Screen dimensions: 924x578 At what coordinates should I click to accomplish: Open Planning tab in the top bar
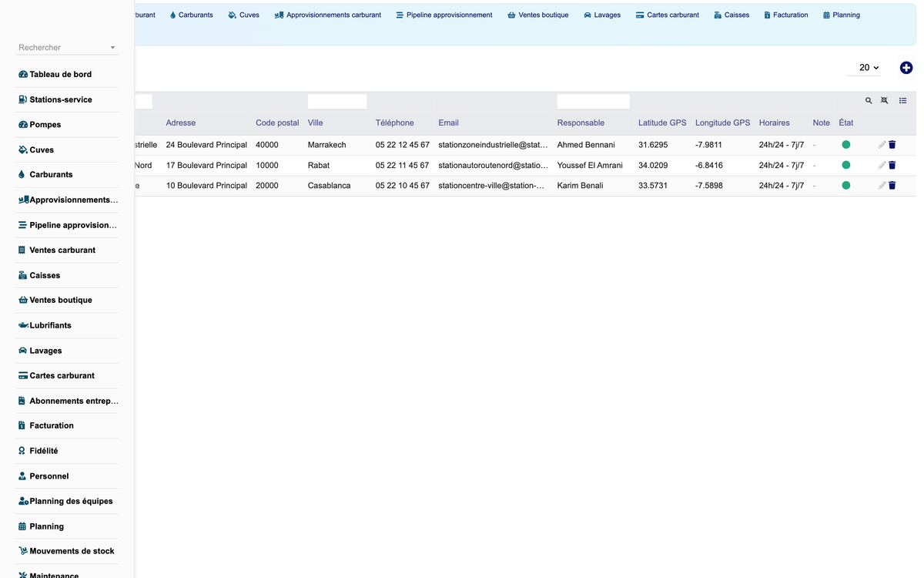coord(842,15)
